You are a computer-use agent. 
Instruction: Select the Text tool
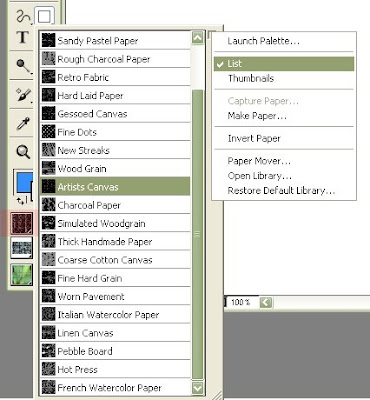[x=23, y=38]
